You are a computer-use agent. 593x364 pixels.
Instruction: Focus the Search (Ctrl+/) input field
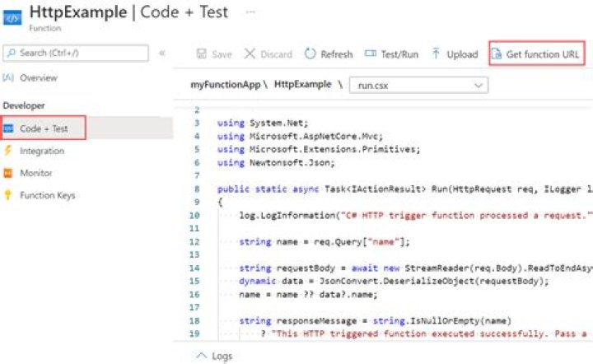pos(76,53)
